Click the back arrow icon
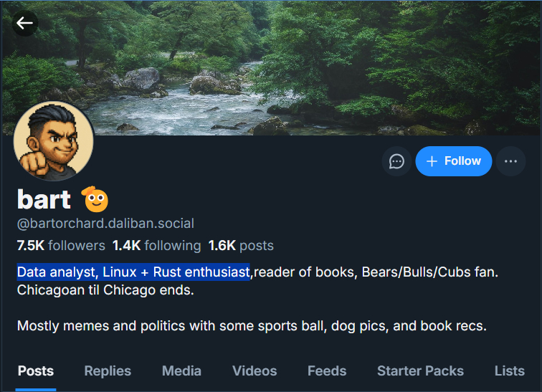 [x=25, y=23]
